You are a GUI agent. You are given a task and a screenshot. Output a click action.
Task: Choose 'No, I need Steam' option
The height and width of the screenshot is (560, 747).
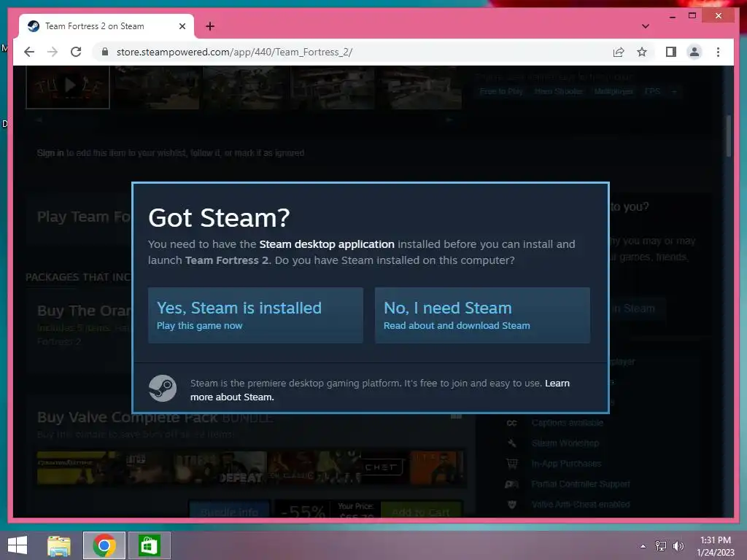tap(482, 315)
